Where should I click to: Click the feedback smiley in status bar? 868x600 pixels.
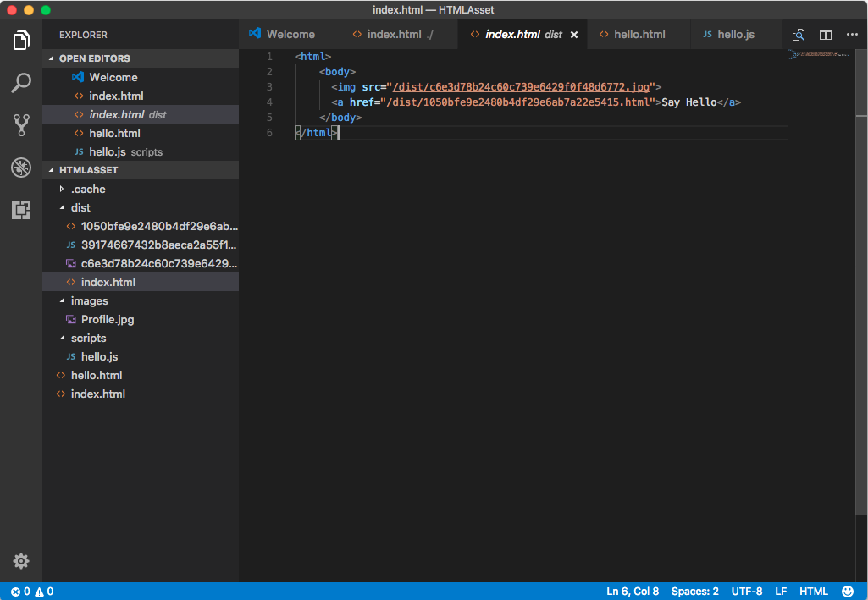tap(848, 592)
